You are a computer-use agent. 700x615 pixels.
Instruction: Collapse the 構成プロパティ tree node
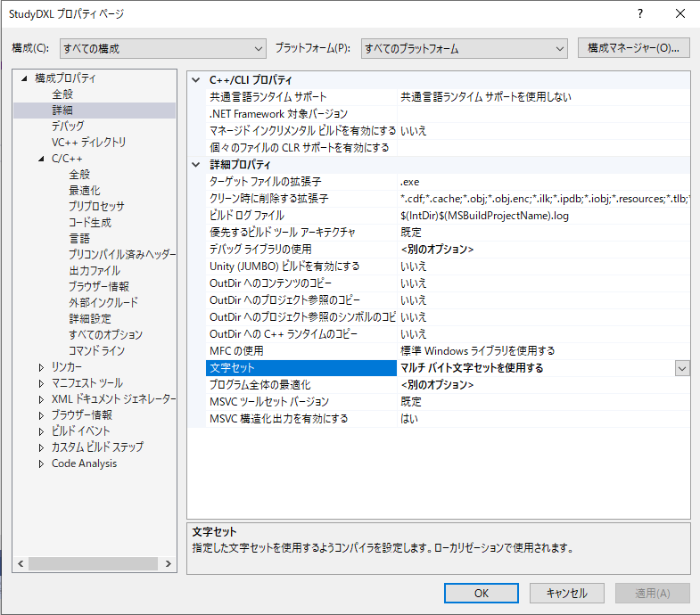(25, 78)
